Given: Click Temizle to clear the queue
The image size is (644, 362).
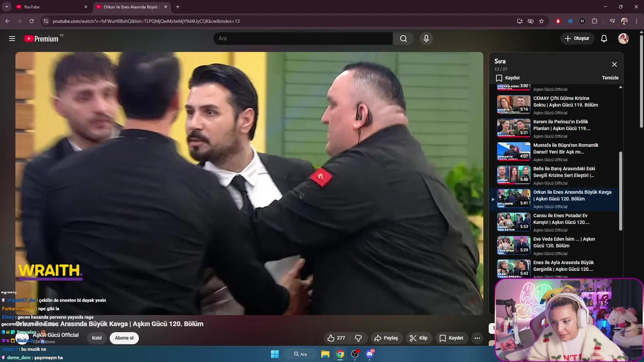Looking at the screenshot, I should click(x=610, y=78).
